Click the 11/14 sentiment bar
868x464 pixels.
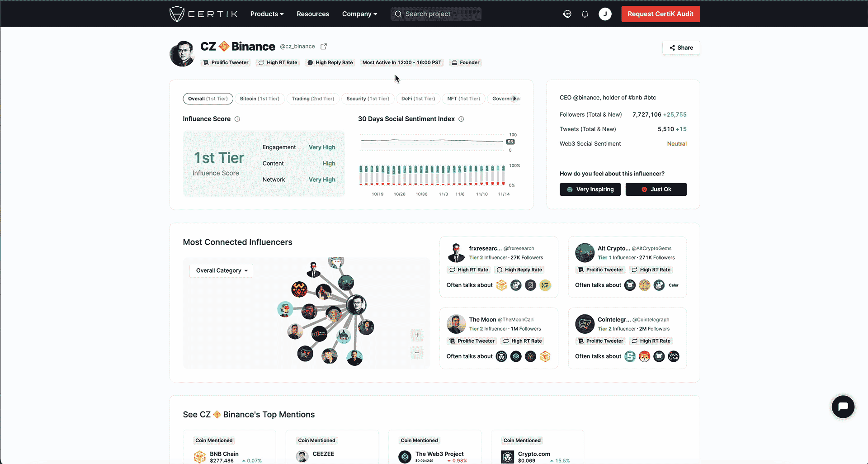504,175
